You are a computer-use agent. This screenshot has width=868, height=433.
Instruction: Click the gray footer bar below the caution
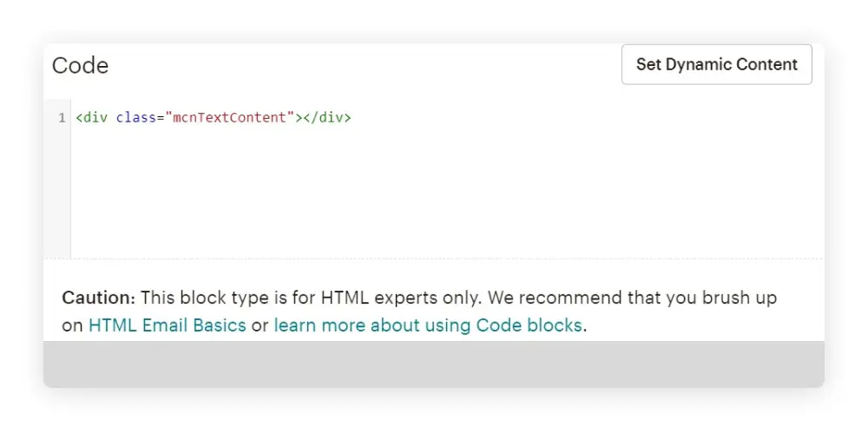pyautogui.click(x=434, y=364)
